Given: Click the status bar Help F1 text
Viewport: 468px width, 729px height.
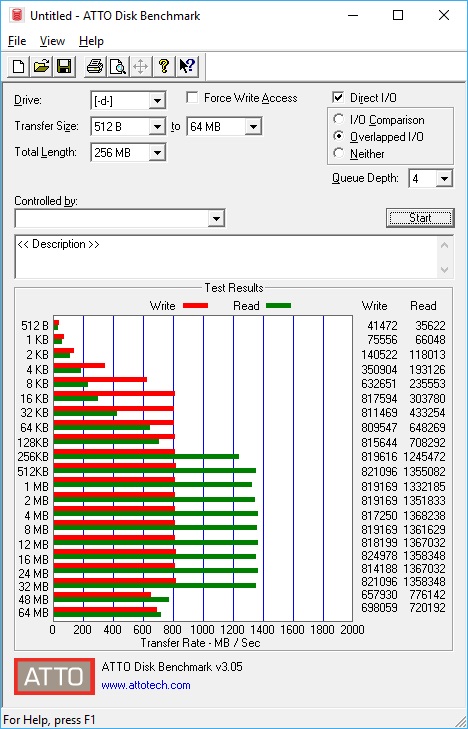Looking at the screenshot, I should pyautogui.click(x=49, y=720).
